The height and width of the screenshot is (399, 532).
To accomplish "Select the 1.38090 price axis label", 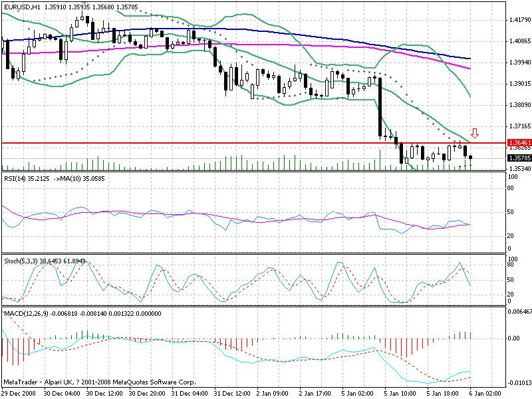I will 520,105.
